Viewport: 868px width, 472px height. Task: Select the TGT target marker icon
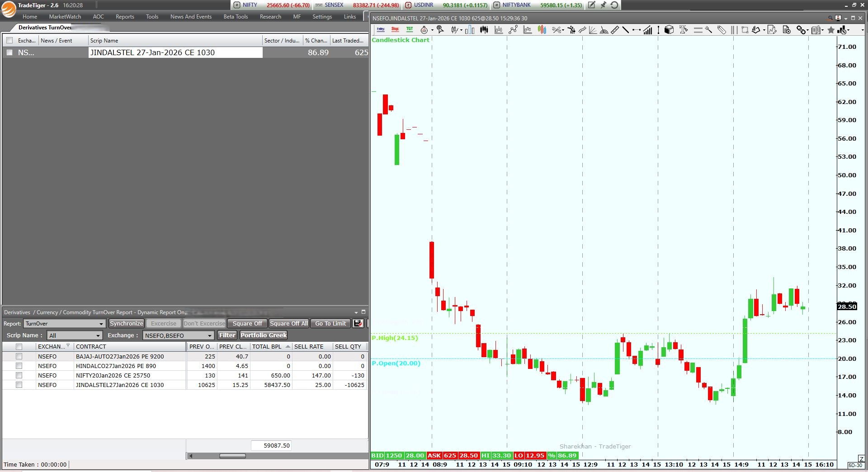coord(410,29)
